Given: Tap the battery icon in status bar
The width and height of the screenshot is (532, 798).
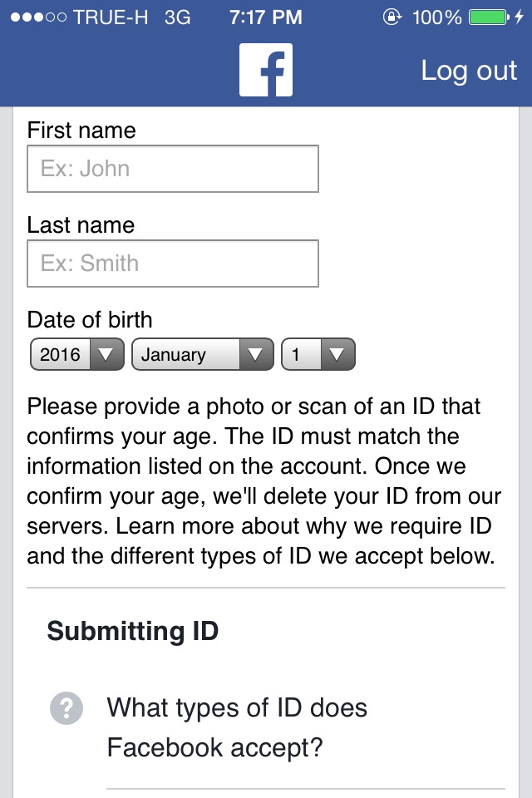Looking at the screenshot, I should (489, 17).
